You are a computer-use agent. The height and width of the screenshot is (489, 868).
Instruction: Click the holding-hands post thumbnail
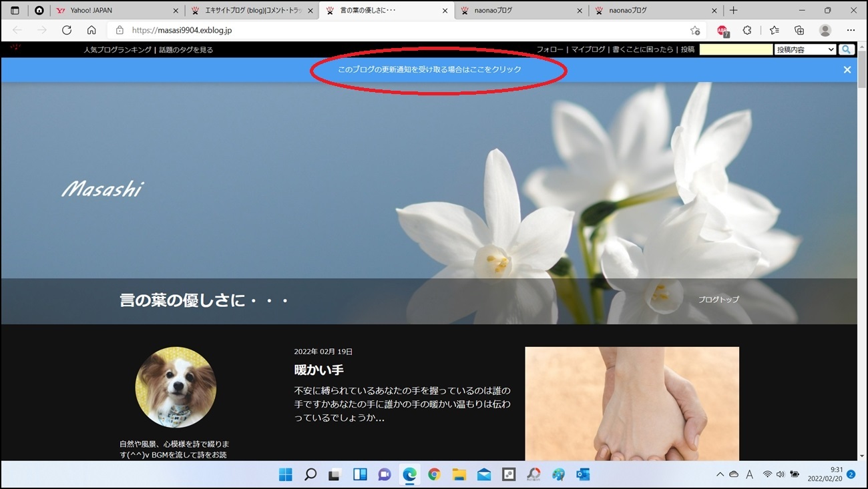pyautogui.click(x=632, y=403)
